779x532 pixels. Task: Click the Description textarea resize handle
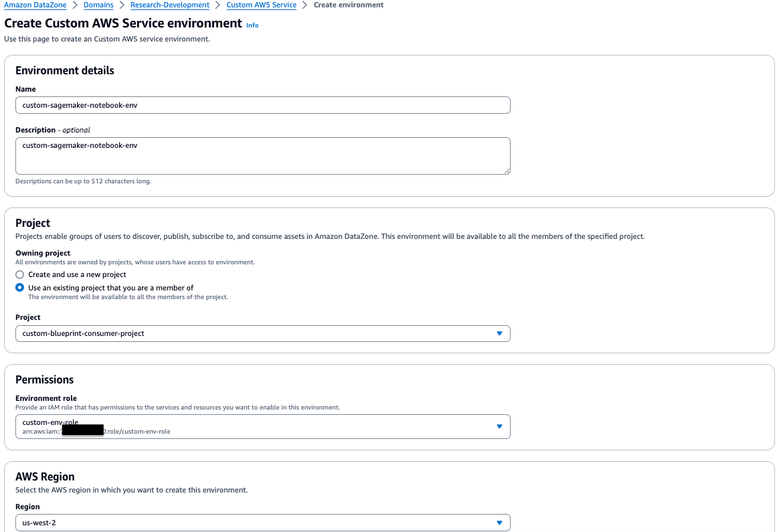(507, 171)
